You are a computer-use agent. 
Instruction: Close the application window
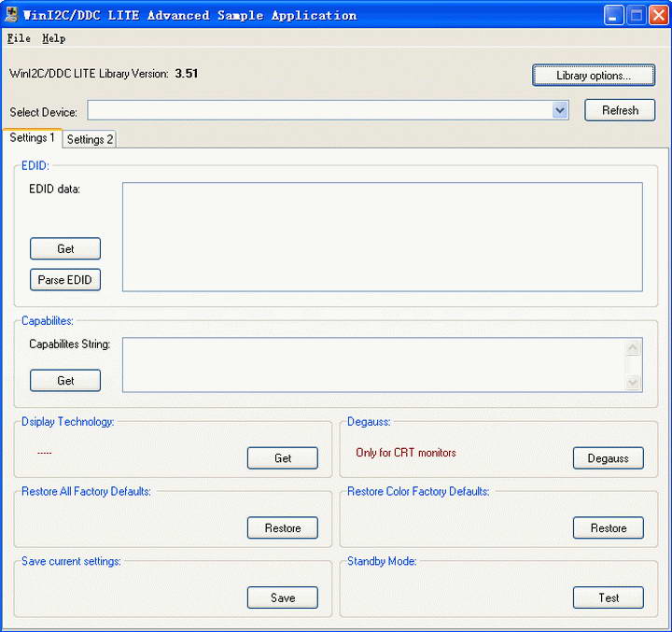(659, 16)
